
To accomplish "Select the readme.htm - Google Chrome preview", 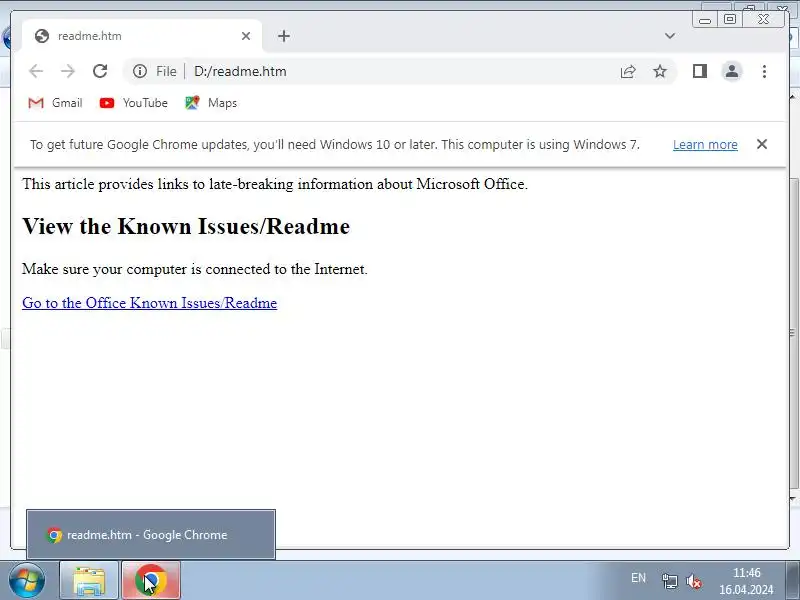I will point(151,535).
